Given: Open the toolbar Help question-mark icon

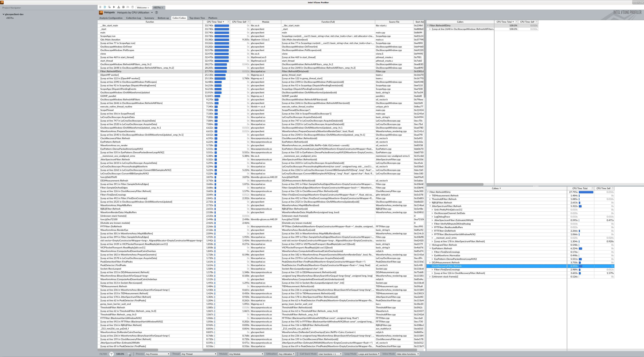Looking at the screenshot, I should (x=132, y=7).
